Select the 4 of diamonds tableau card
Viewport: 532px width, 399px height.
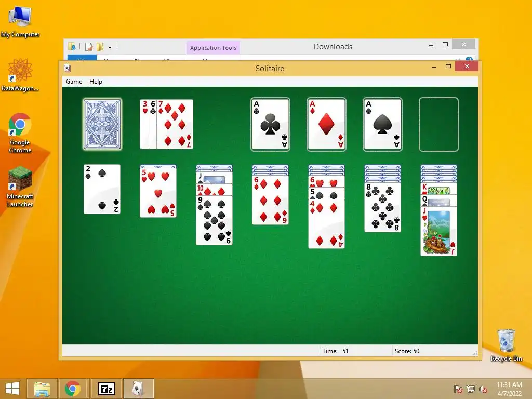pyautogui.click(x=326, y=224)
